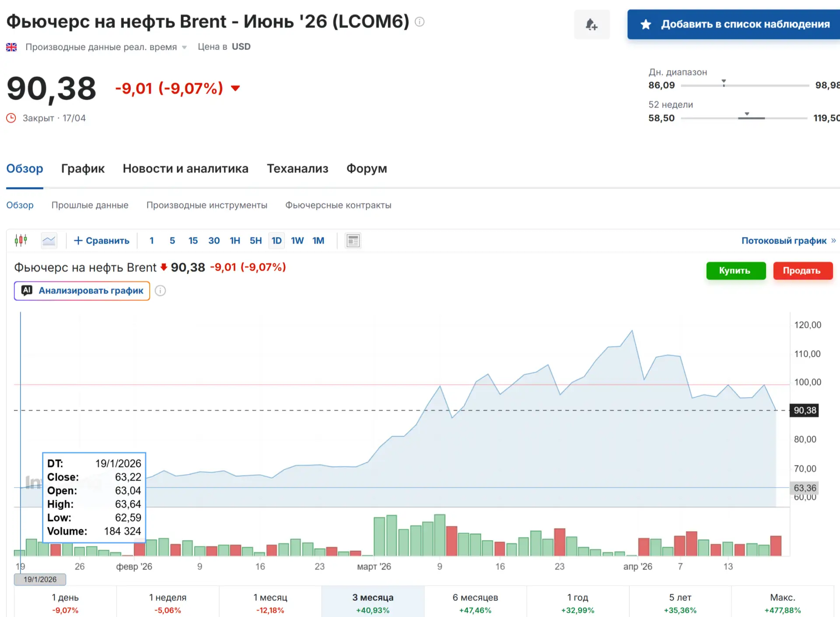The width and height of the screenshot is (840, 617).
Task: Set chart interval to 1 minute
Action: [x=152, y=241]
